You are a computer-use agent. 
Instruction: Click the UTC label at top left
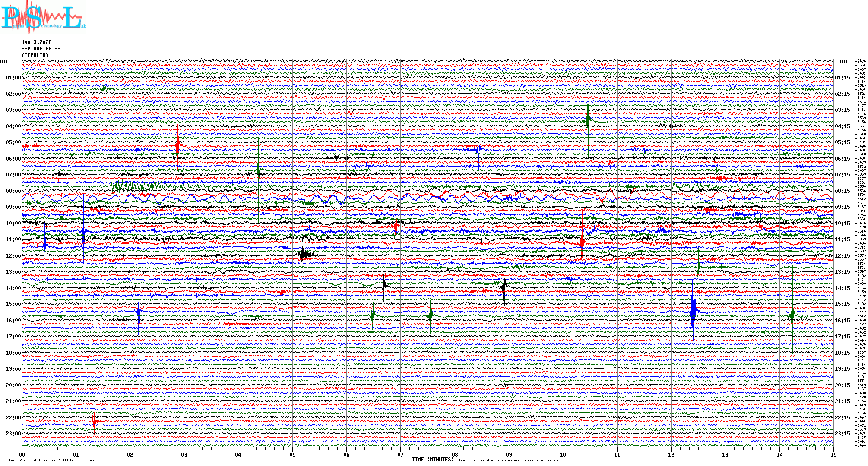(4, 62)
